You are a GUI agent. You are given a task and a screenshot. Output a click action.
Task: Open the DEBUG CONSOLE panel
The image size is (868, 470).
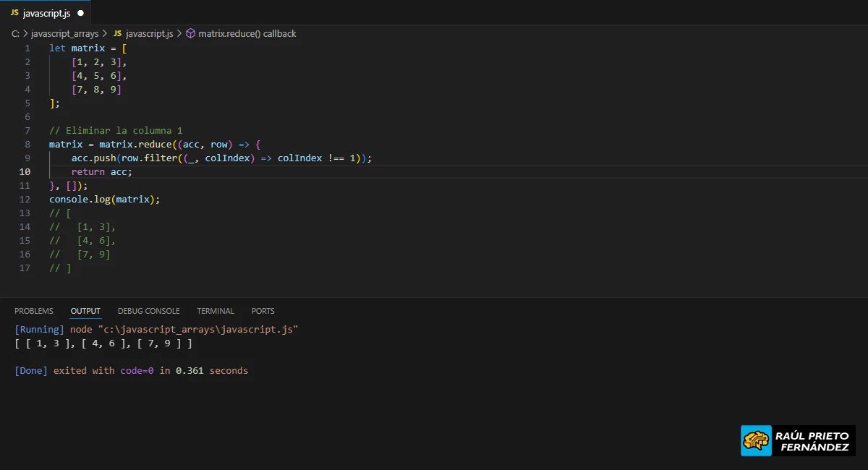[x=148, y=310]
